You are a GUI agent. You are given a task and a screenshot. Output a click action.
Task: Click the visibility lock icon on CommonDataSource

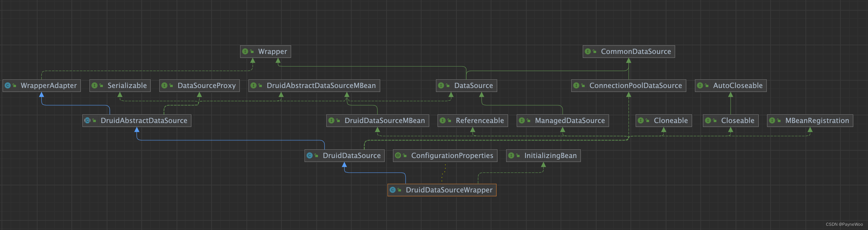coord(595,51)
